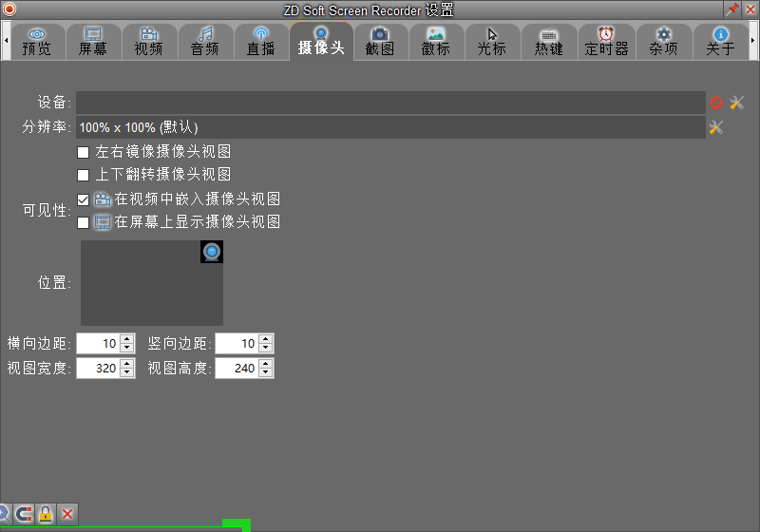Close the settings window
Image resolution: width=760 pixels, height=532 pixels.
[750, 9]
